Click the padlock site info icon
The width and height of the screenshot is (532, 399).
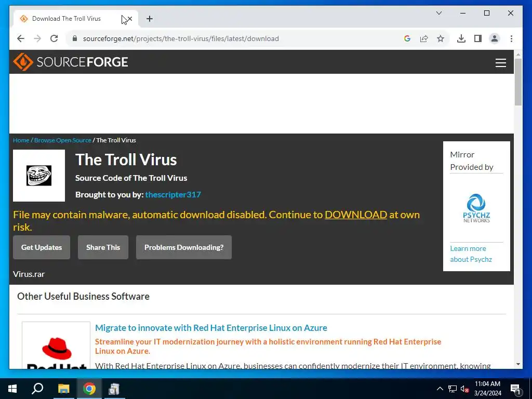point(75,38)
